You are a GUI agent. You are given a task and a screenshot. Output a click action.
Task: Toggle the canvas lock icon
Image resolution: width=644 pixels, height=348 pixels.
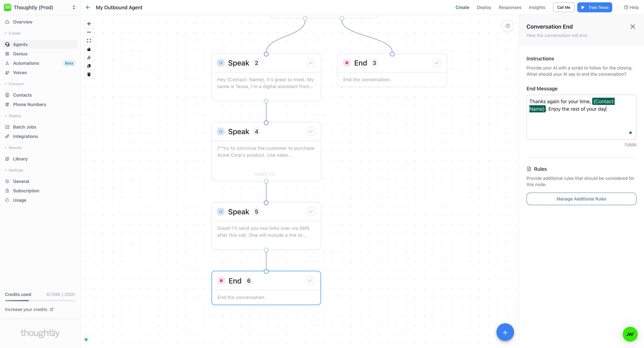point(89,49)
